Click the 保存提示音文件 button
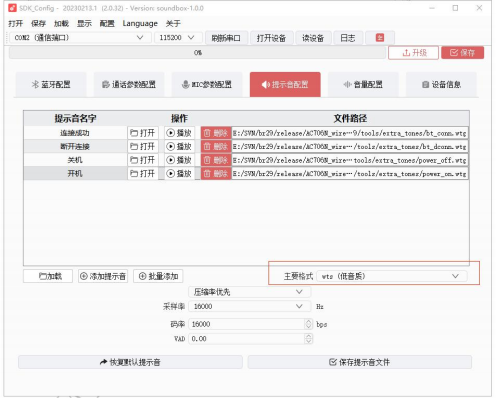The height and width of the screenshot is (398, 496). point(360,362)
